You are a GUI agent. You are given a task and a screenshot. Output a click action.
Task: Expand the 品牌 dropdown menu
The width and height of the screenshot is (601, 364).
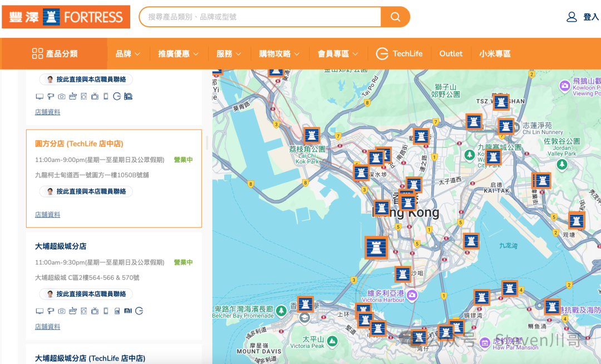(127, 53)
